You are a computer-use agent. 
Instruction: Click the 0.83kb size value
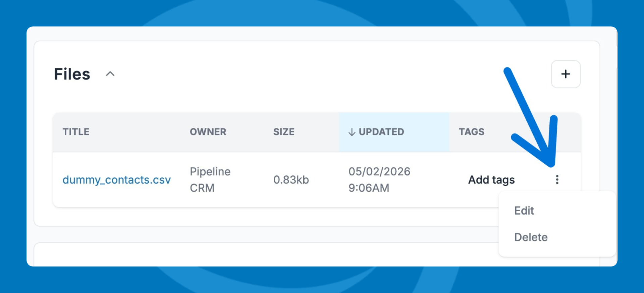pyautogui.click(x=291, y=180)
